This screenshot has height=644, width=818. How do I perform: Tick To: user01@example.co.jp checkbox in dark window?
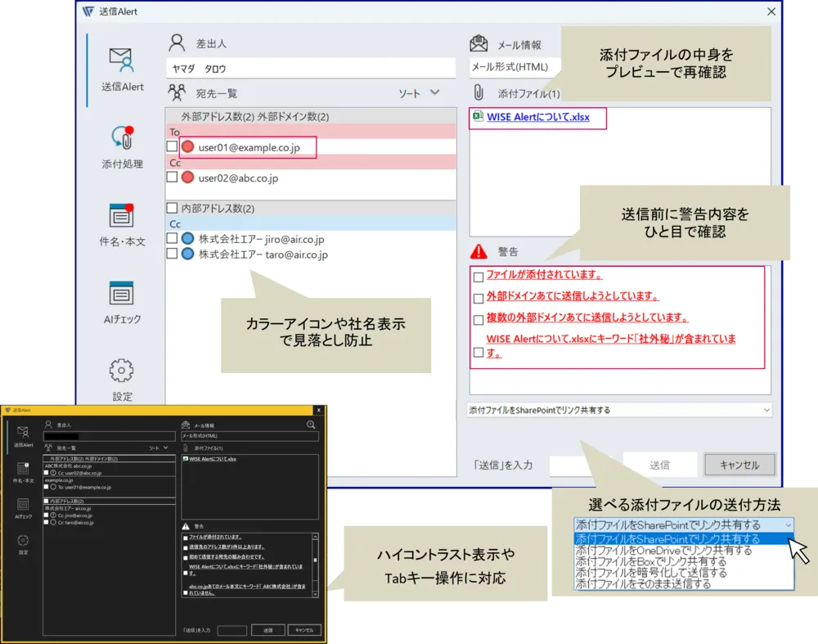(x=46, y=487)
